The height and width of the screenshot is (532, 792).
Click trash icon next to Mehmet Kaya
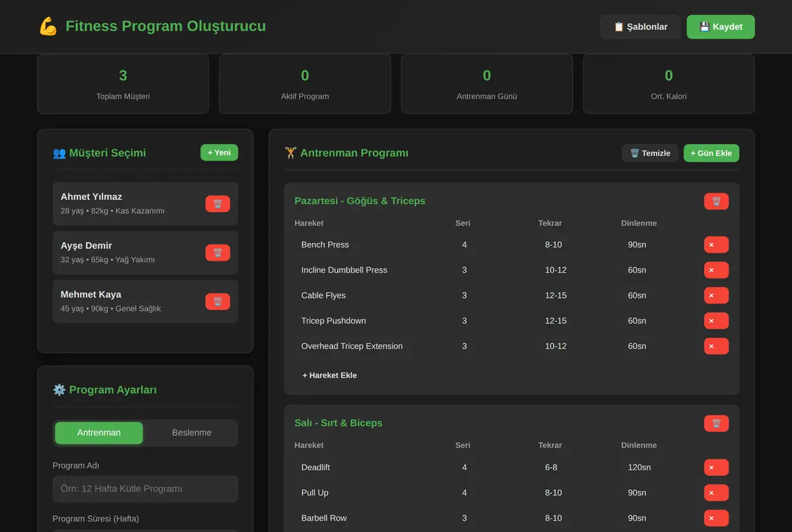(x=218, y=302)
